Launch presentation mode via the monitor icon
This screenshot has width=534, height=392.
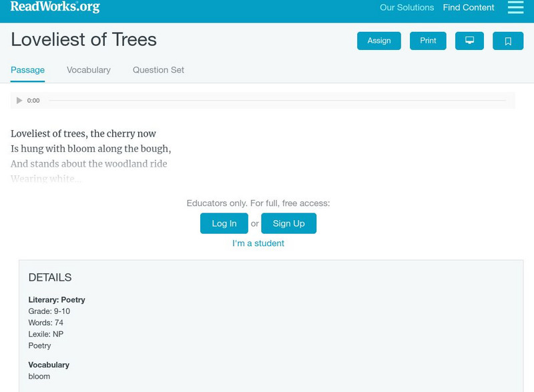click(471, 40)
